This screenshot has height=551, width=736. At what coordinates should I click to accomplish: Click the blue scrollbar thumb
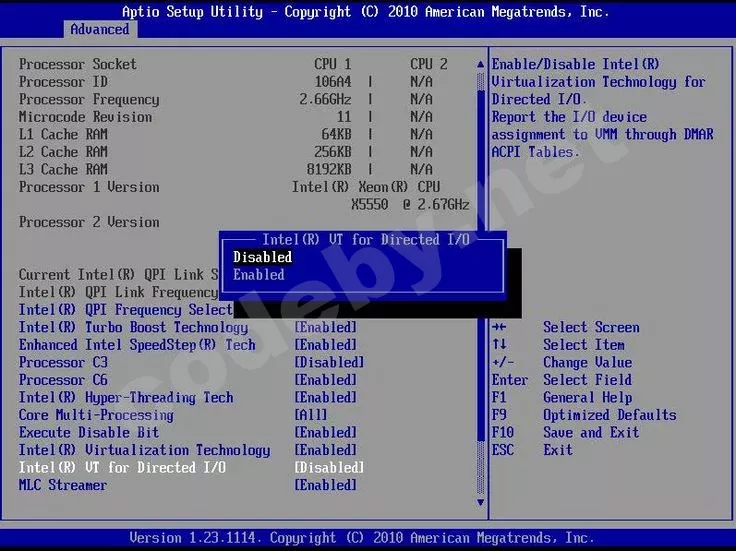(481, 265)
